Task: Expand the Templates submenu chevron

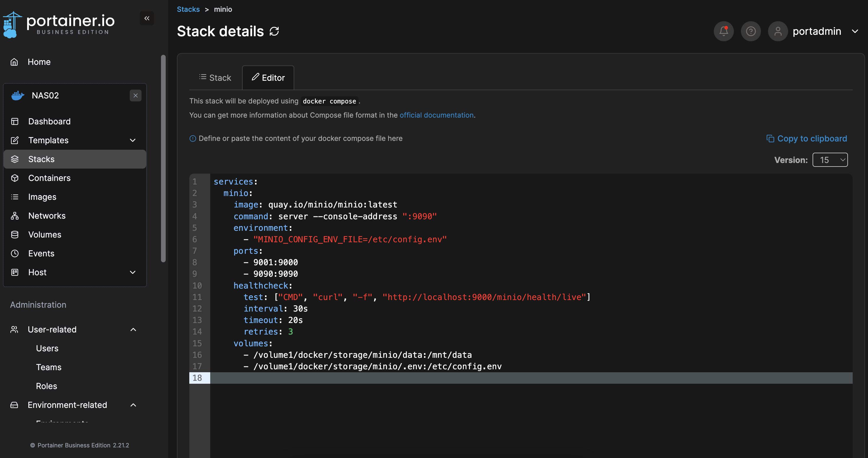Action: click(x=133, y=140)
